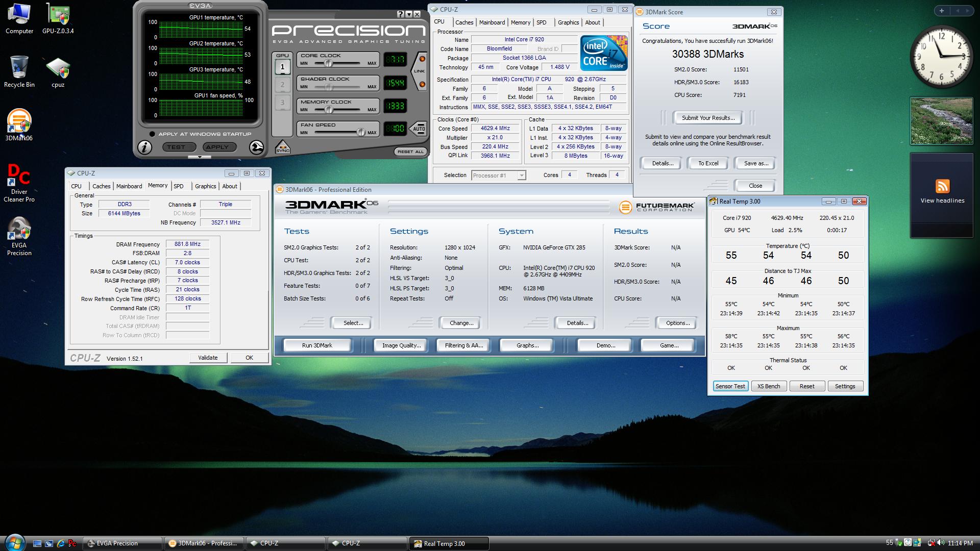Click Sensor Test in Real Temp
This screenshot has width=980, height=551.
pyautogui.click(x=730, y=386)
